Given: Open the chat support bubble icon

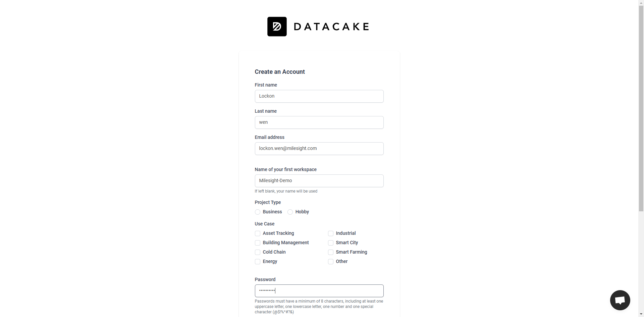Looking at the screenshot, I should (620, 300).
